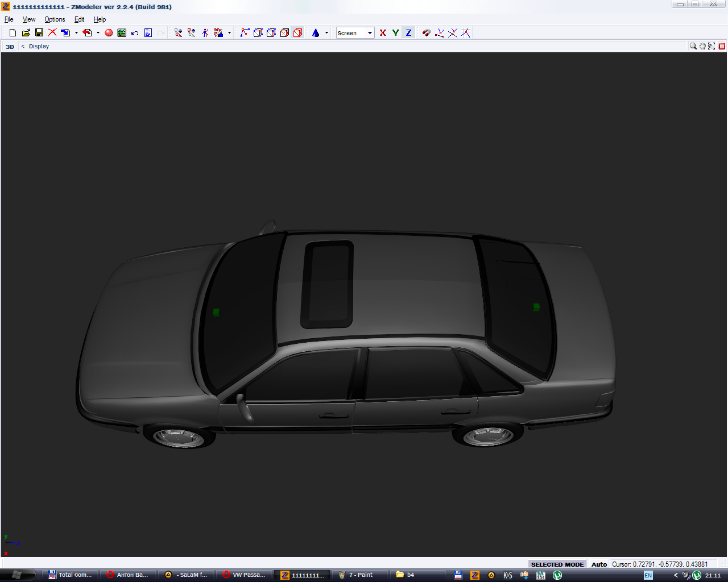Click the undo arrow icon
Viewport: 728px width, 582px height.
[135, 33]
